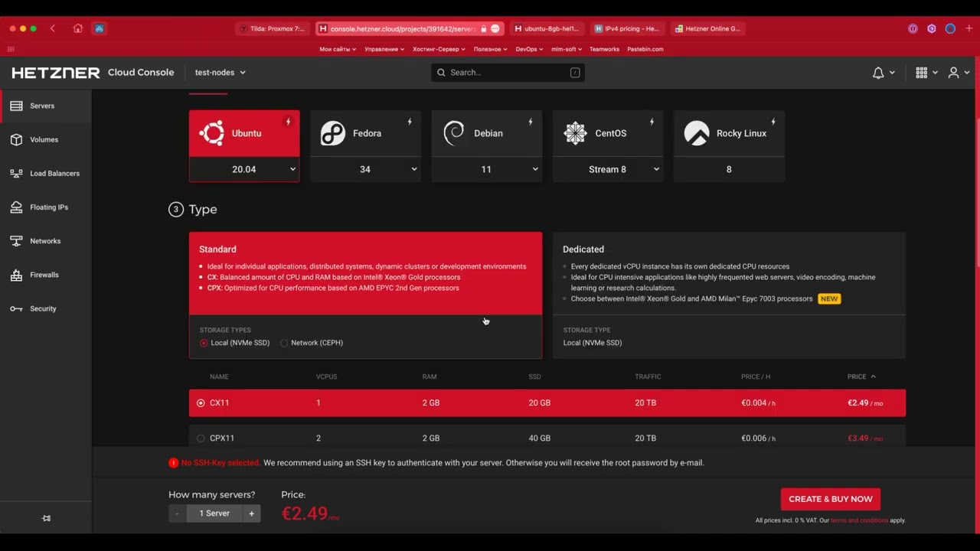Open the Teamworks bookmark
The width and height of the screenshot is (980, 551).
tap(604, 49)
